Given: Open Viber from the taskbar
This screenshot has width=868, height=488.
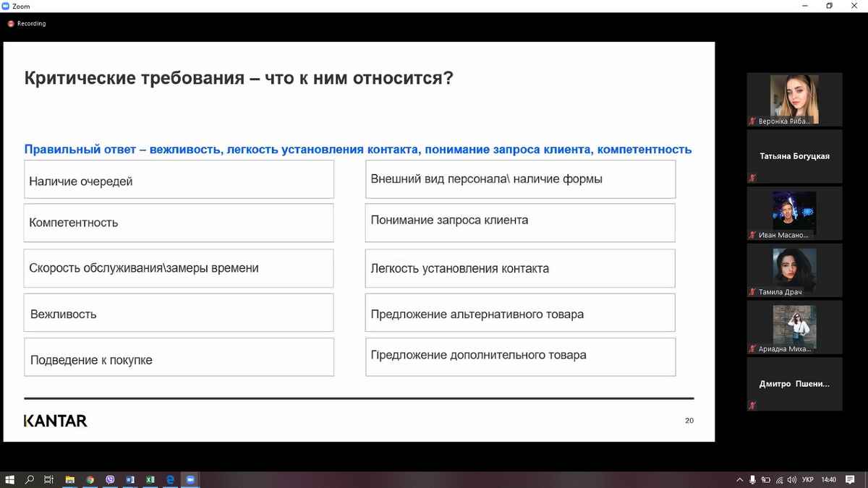Looking at the screenshot, I should (110, 479).
